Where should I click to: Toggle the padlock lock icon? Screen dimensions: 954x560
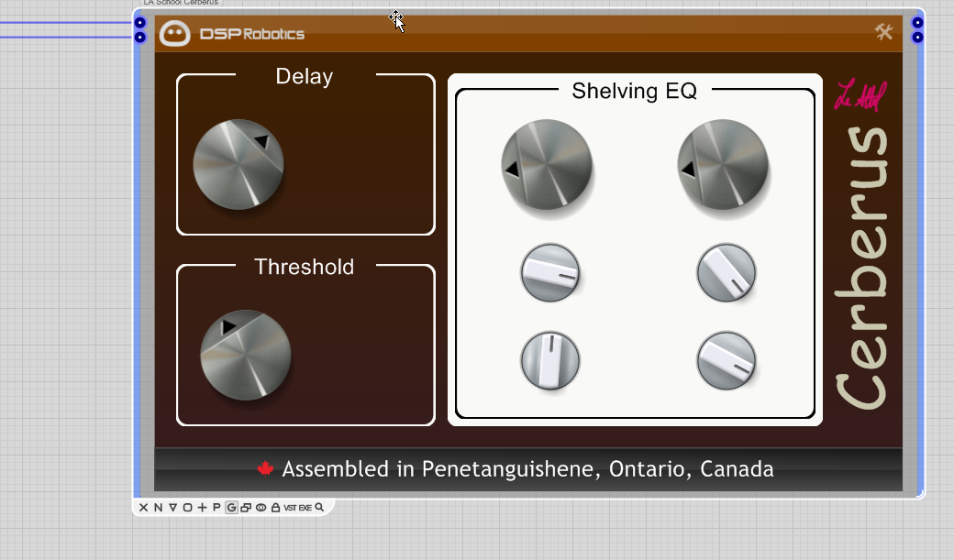[275, 507]
